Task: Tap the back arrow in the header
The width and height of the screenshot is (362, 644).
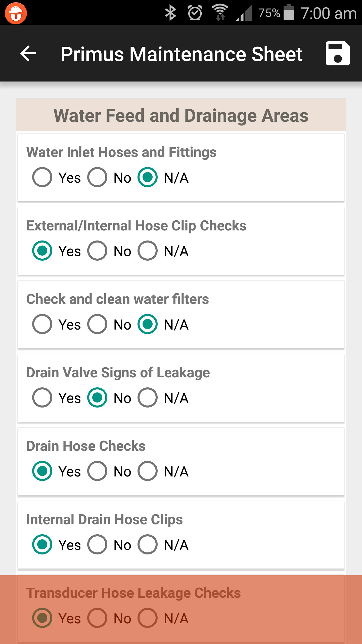Action: pos(28,53)
